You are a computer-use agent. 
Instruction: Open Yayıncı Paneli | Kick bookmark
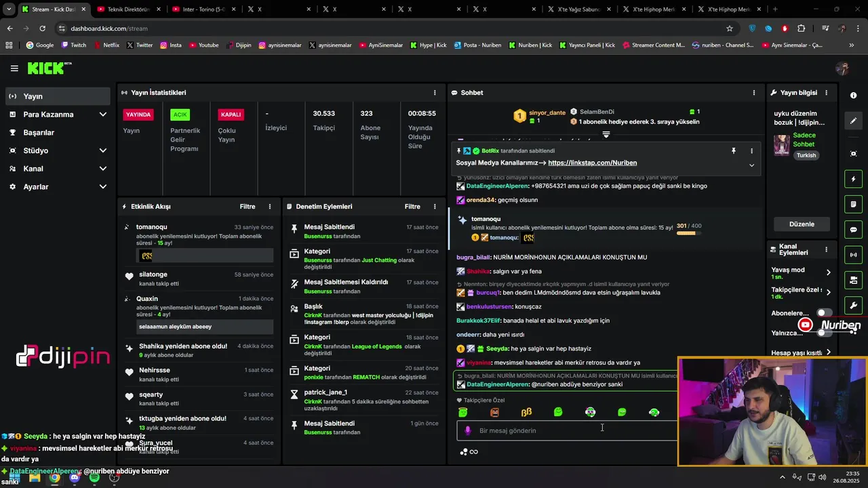587,45
